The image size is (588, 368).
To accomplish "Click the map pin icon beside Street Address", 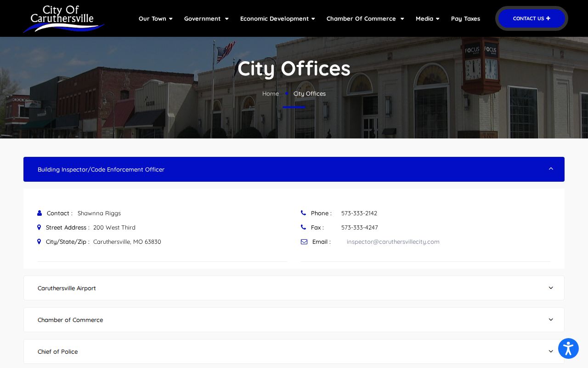I will (39, 227).
